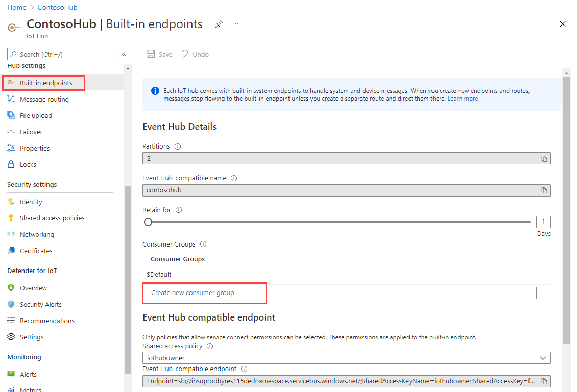The image size is (577, 392).
Task: Go to ContosoHub breadcrumb link
Action: click(x=57, y=7)
